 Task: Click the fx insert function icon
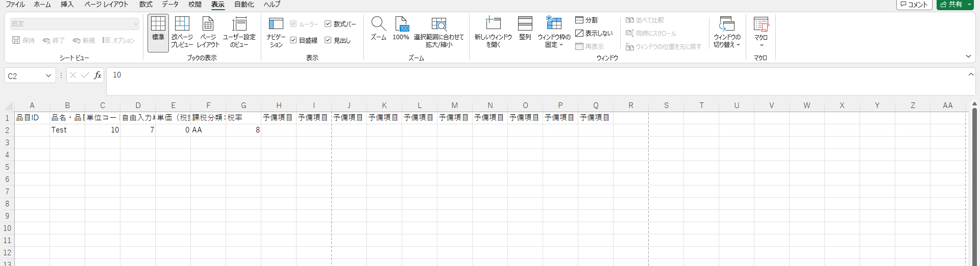point(97,75)
